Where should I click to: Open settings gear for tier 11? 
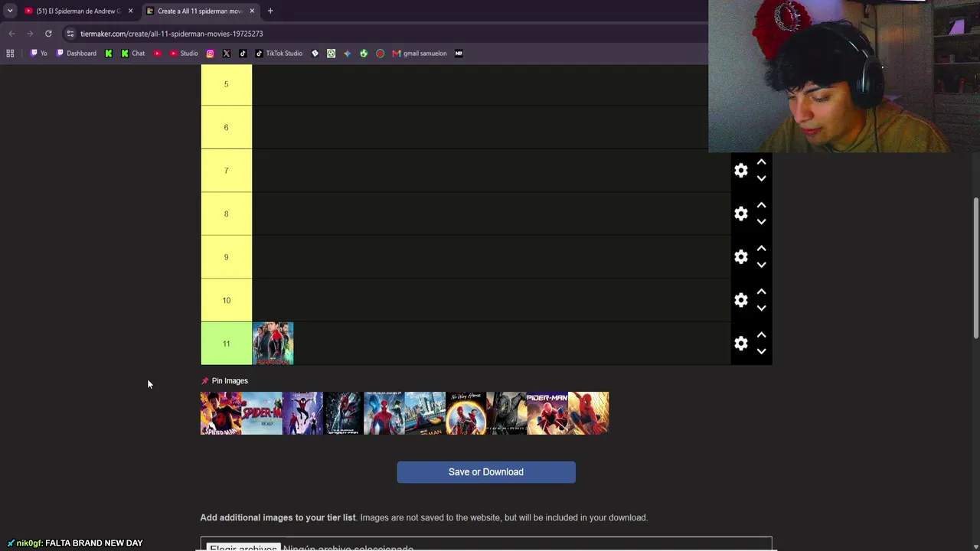tap(740, 344)
